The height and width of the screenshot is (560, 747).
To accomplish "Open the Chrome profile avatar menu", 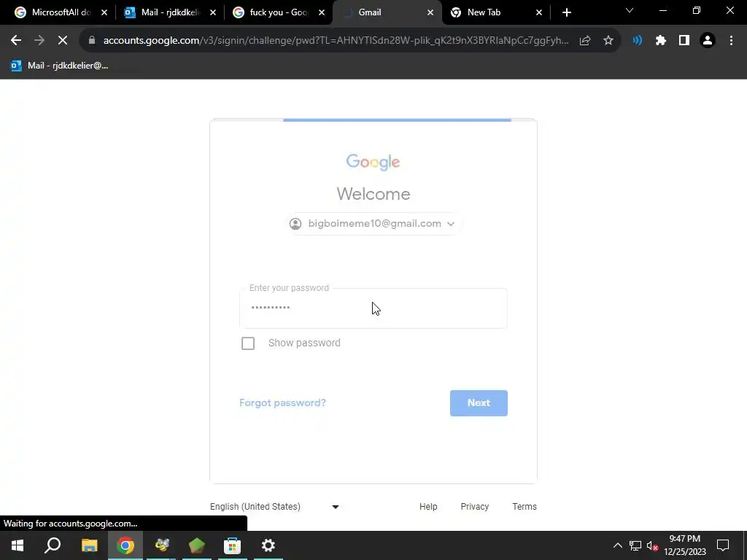I will (708, 41).
